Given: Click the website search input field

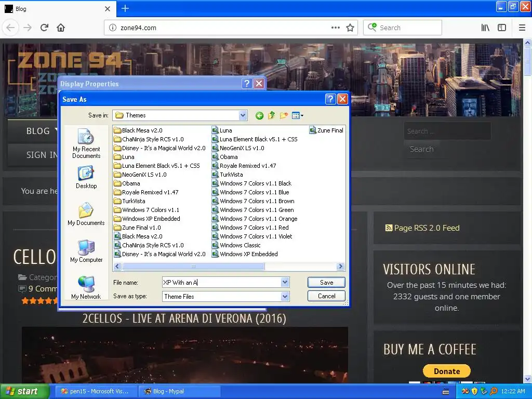Looking at the screenshot, I should [x=447, y=131].
